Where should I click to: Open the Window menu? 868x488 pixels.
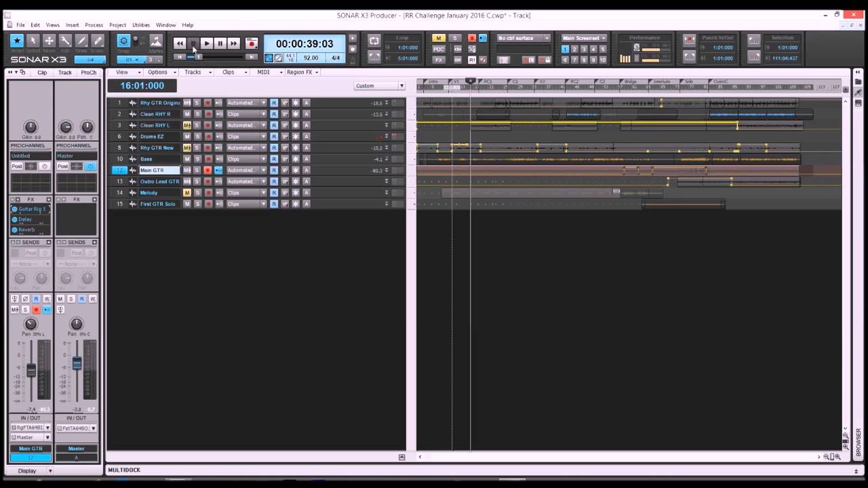click(x=165, y=25)
